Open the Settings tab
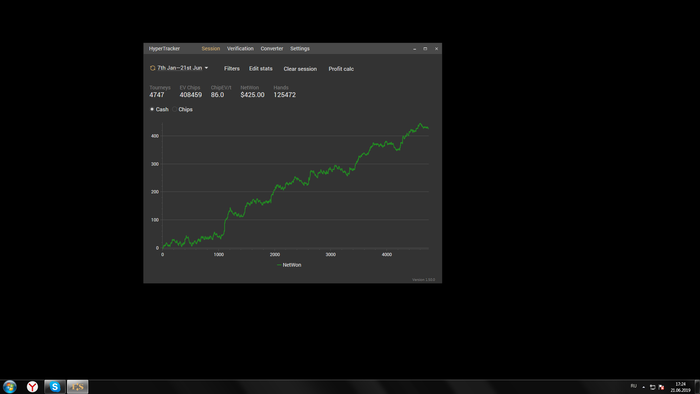Viewport: 700px width, 394px height. click(x=300, y=49)
